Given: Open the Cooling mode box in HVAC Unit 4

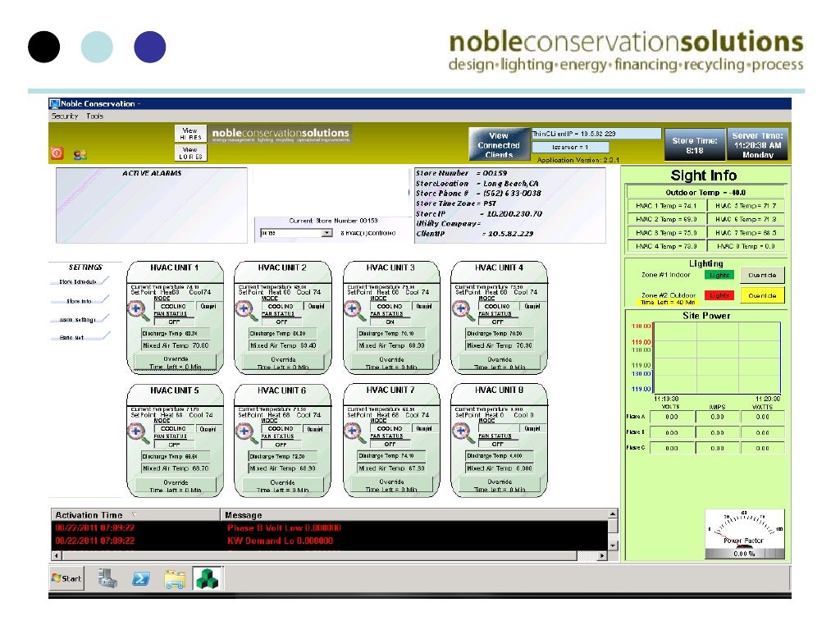Looking at the screenshot, I should pos(498,307).
